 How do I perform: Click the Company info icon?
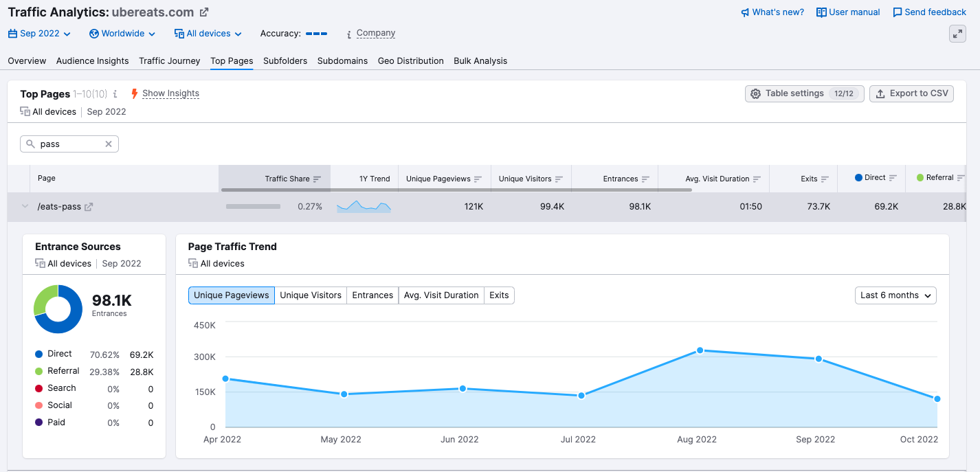(x=349, y=34)
